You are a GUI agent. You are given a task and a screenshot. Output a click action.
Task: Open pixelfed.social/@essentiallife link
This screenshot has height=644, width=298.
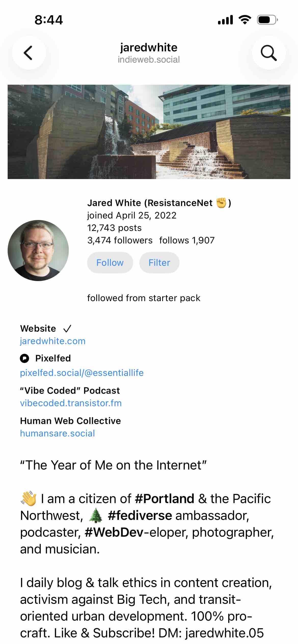pyautogui.click(x=82, y=373)
